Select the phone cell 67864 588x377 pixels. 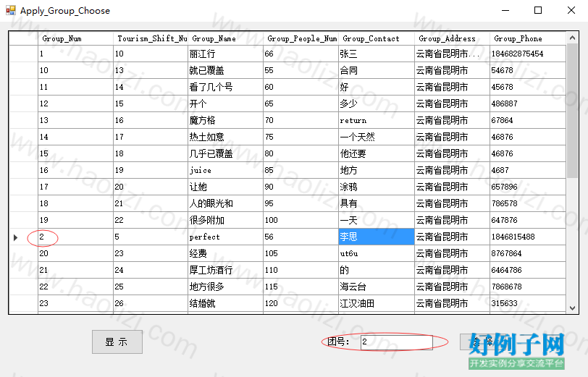click(x=528, y=120)
